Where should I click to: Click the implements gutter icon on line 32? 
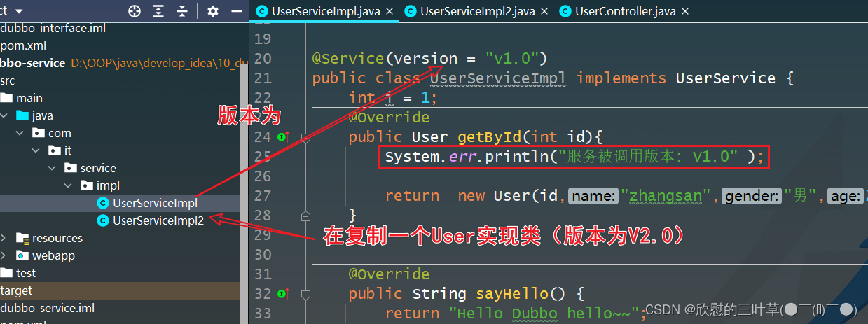click(283, 293)
